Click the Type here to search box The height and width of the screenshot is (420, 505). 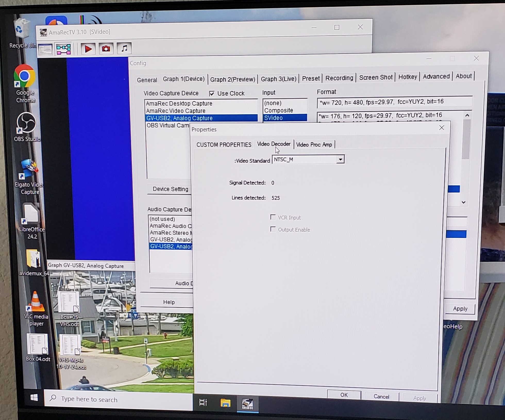point(119,399)
